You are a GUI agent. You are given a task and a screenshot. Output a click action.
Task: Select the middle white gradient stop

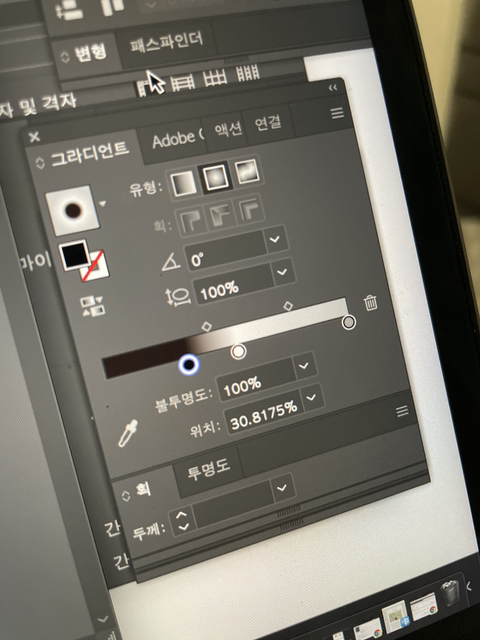pos(238,351)
